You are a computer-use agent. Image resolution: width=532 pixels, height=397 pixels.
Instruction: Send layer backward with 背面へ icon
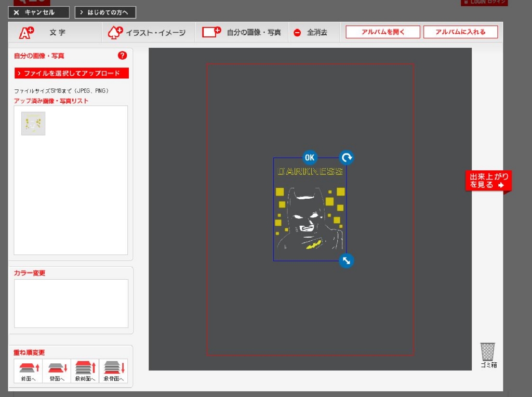pyautogui.click(x=57, y=371)
